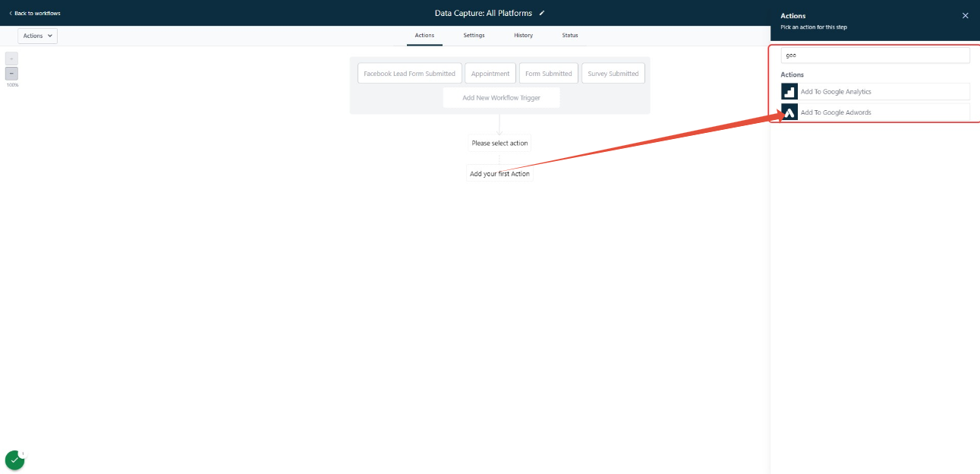Open the Actions dropdown at top left
980x474 pixels.
(x=38, y=36)
